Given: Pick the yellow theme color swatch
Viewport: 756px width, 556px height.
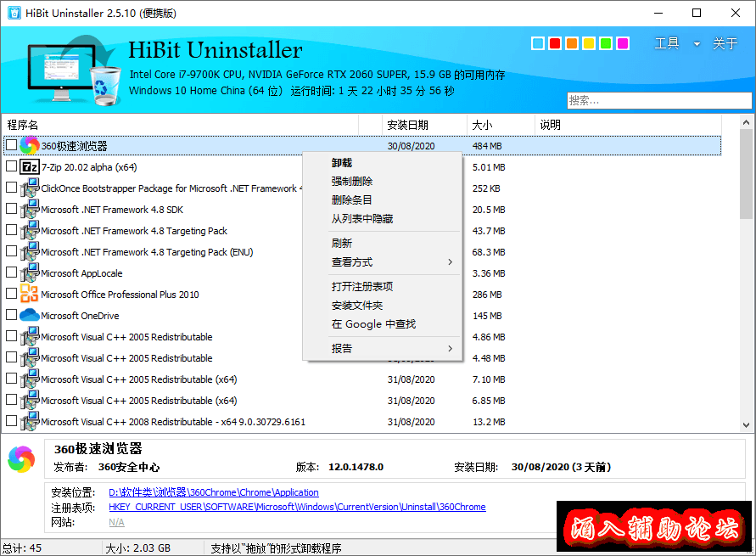Looking at the screenshot, I should pos(589,43).
